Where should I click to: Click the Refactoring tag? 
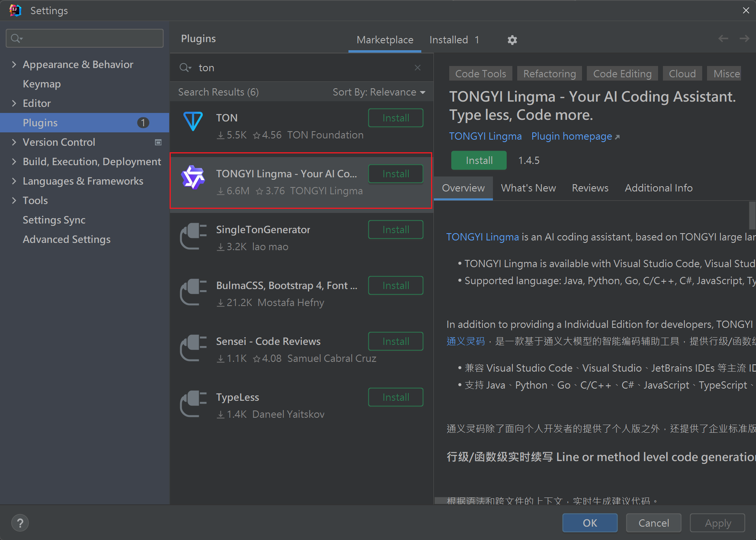click(x=549, y=74)
